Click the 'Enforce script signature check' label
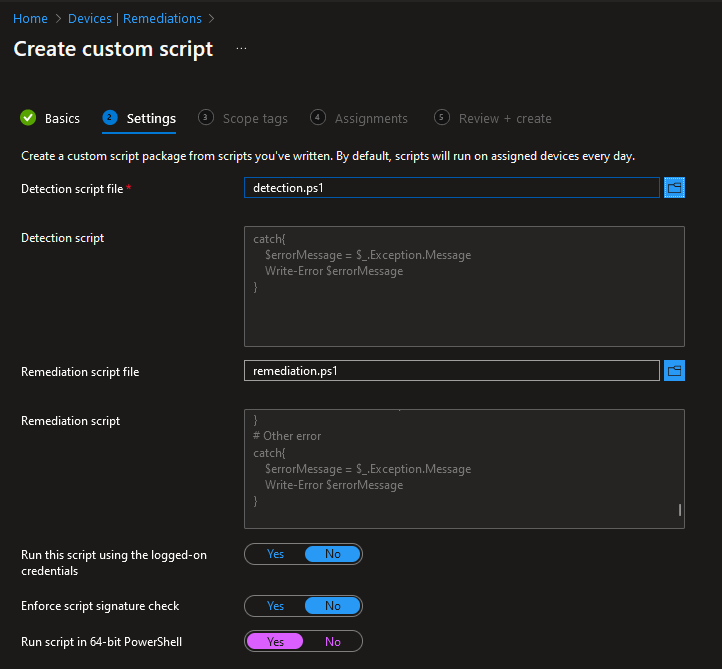 [x=100, y=606]
